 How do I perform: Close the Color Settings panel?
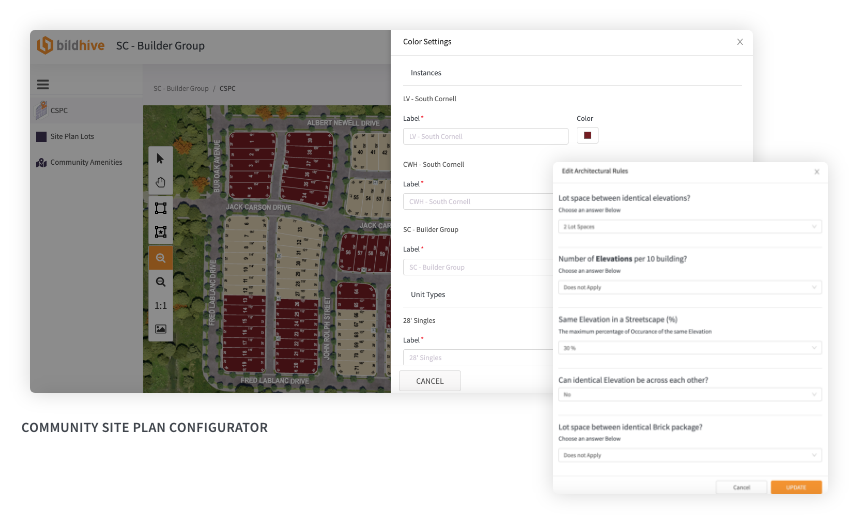pyautogui.click(x=740, y=42)
